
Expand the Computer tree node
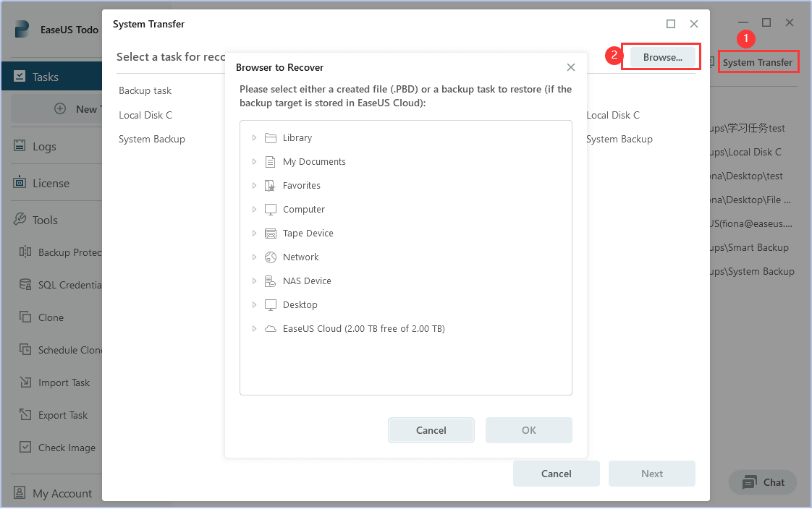point(254,210)
